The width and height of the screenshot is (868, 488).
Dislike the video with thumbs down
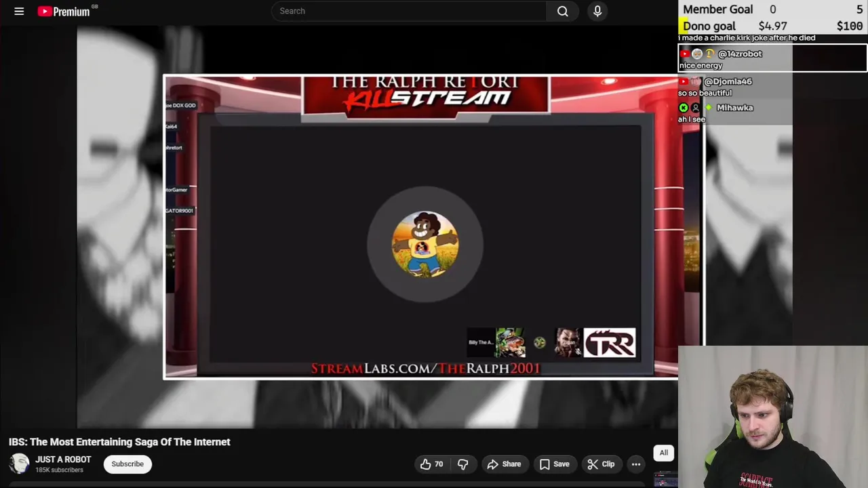point(463,464)
